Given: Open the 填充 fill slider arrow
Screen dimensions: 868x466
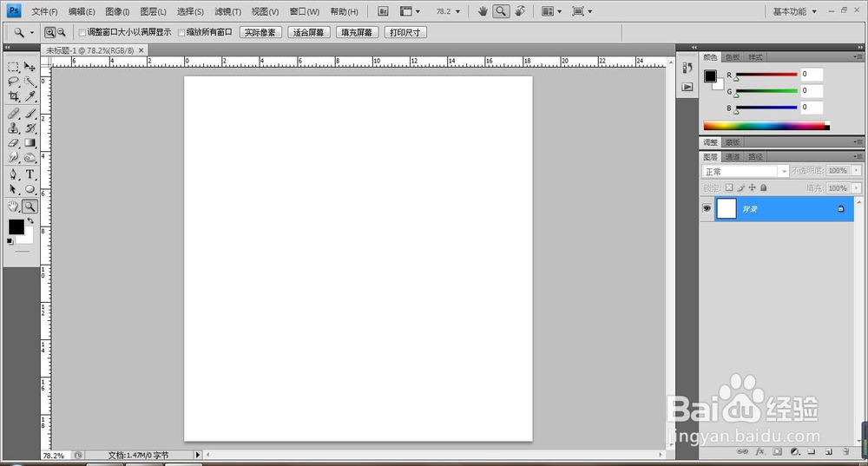Looking at the screenshot, I should pyautogui.click(x=857, y=188).
